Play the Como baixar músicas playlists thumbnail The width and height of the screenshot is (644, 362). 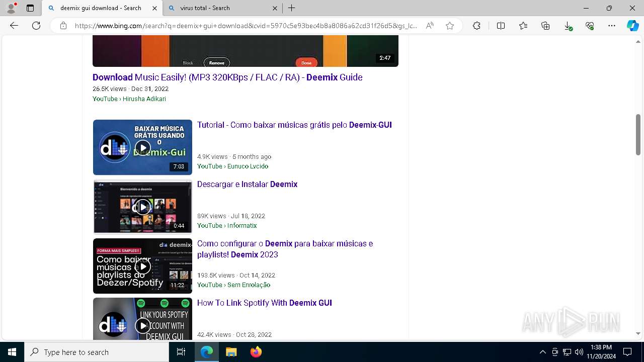(142, 266)
